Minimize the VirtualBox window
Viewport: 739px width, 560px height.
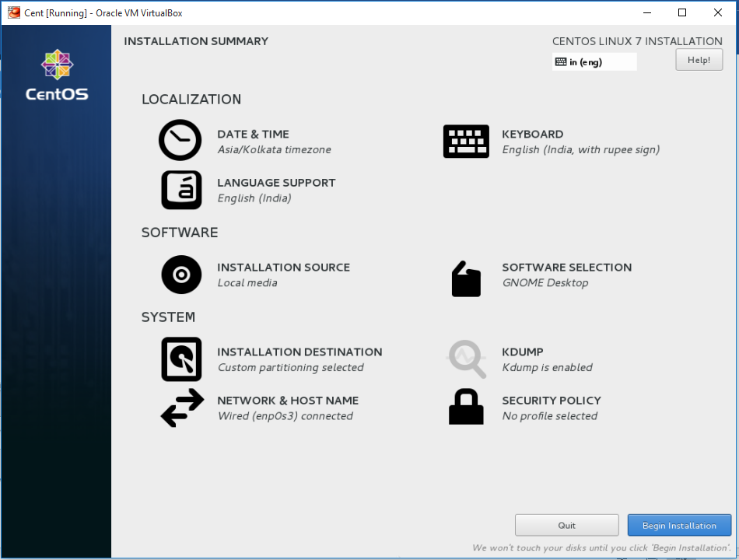pos(647,12)
